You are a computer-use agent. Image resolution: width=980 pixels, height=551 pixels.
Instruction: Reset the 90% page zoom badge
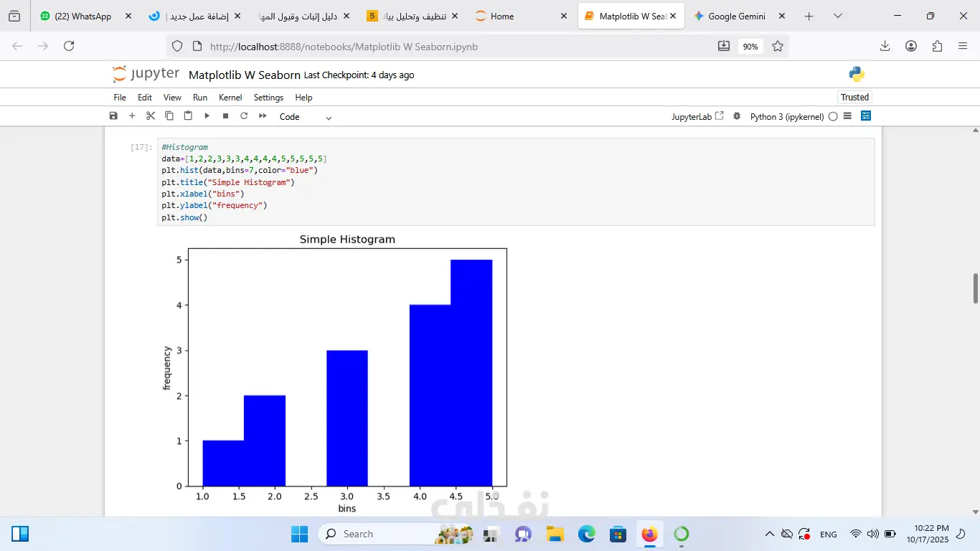pos(750,47)
